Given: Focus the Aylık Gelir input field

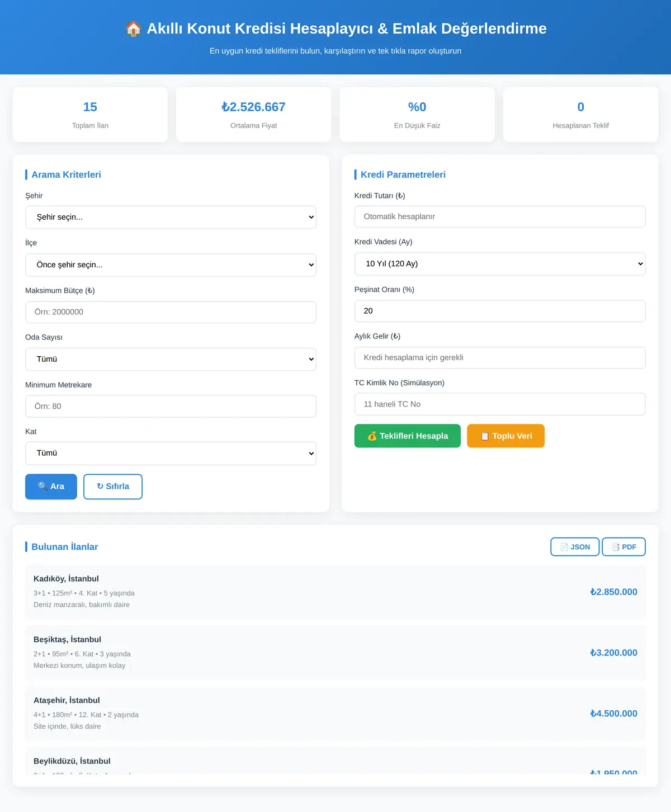Looking at the screenshot, I should (x=500, y=357).
